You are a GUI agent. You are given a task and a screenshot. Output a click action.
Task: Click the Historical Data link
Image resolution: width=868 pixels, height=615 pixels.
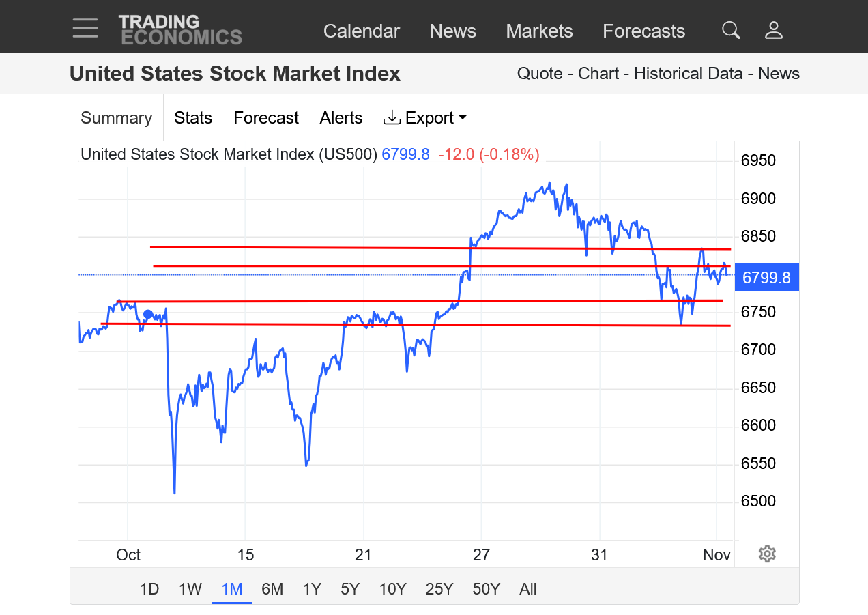point(688,74)
